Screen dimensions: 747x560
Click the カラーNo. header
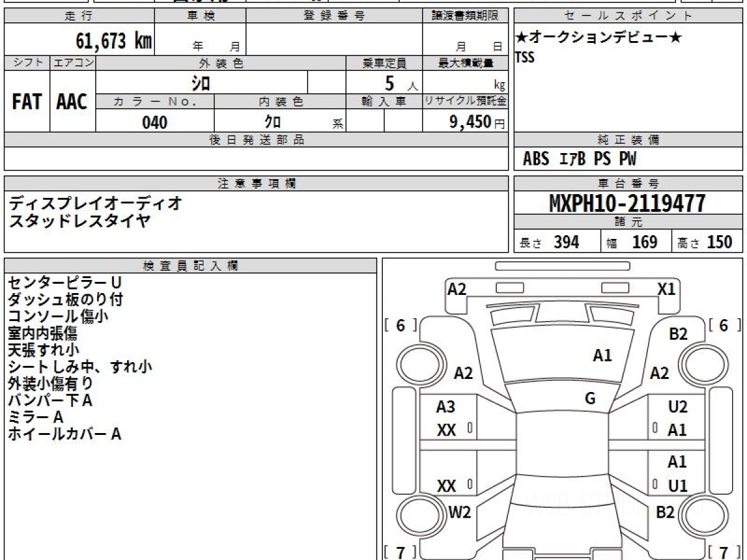(x=155, y=101)
